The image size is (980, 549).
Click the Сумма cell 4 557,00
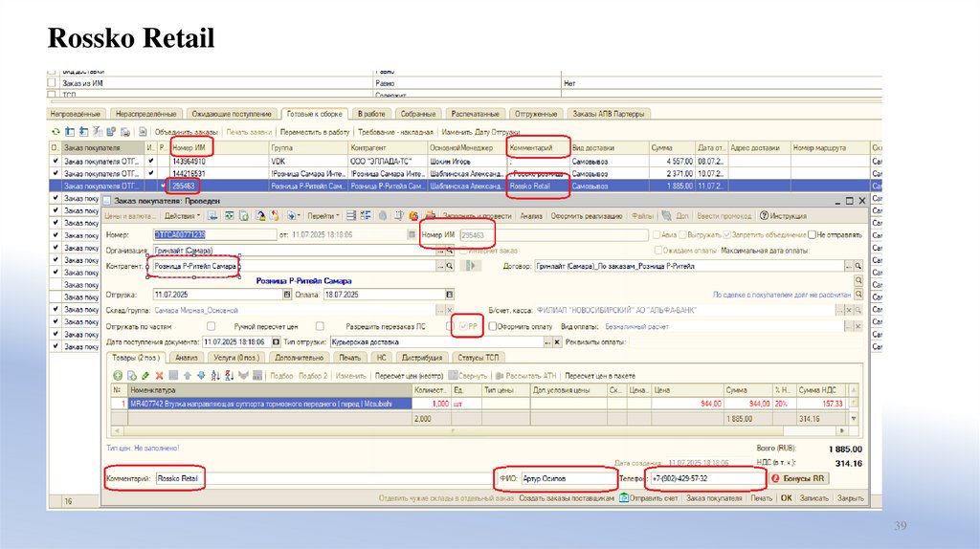(672, 161)
